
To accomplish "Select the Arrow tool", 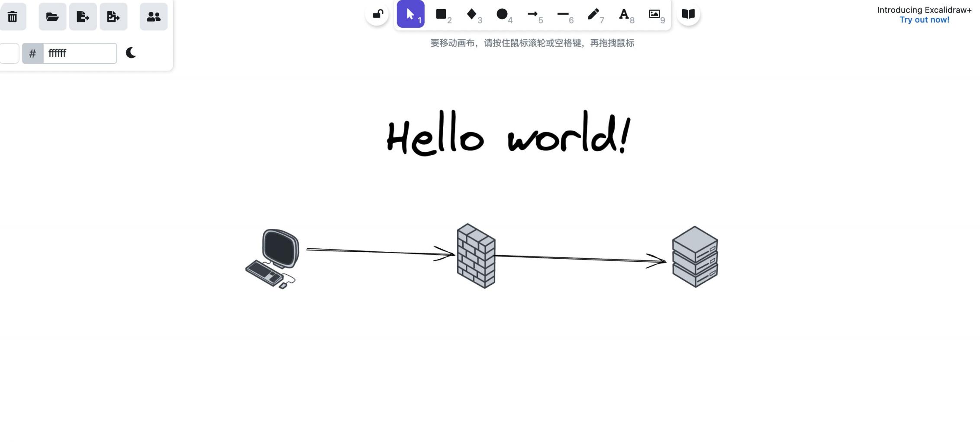I will [532, 14].
